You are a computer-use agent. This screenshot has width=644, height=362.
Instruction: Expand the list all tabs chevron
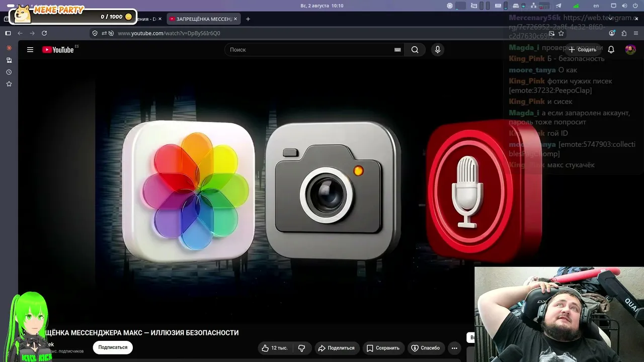610,19
